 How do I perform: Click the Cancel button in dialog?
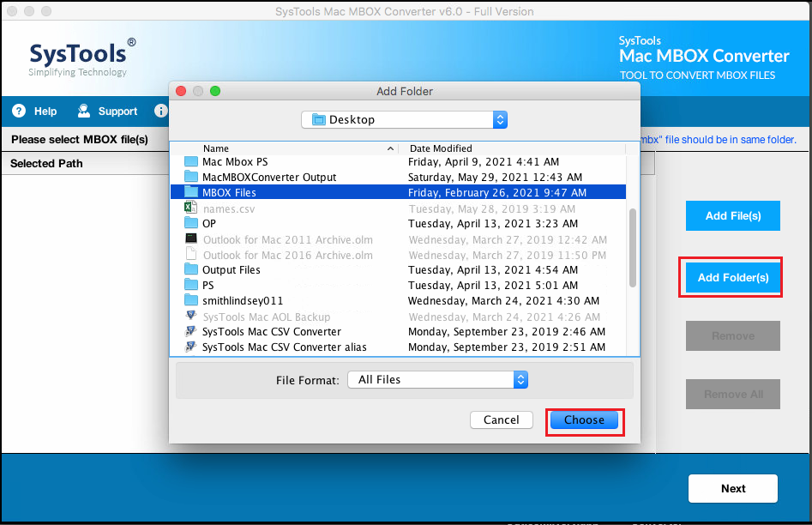pos(502,419)
